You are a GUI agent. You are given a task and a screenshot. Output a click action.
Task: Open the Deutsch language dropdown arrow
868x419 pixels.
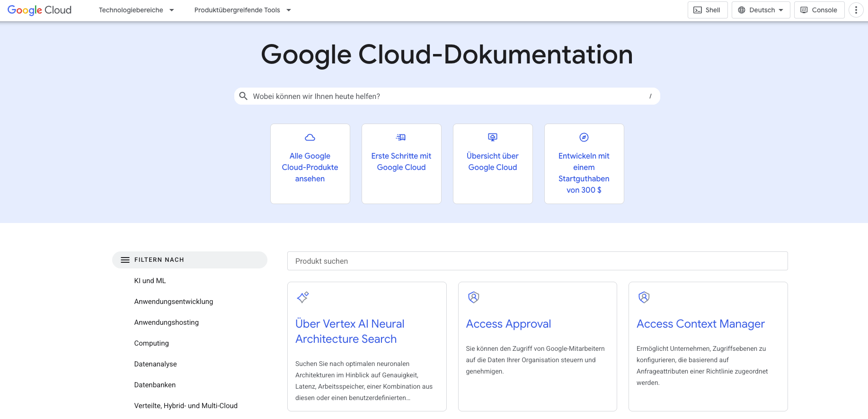click(x=781, y=10)
